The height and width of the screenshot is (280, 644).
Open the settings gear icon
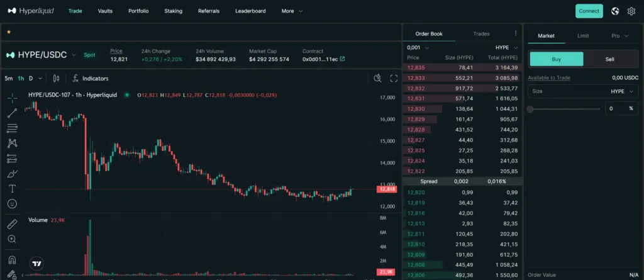pos(631,11)
